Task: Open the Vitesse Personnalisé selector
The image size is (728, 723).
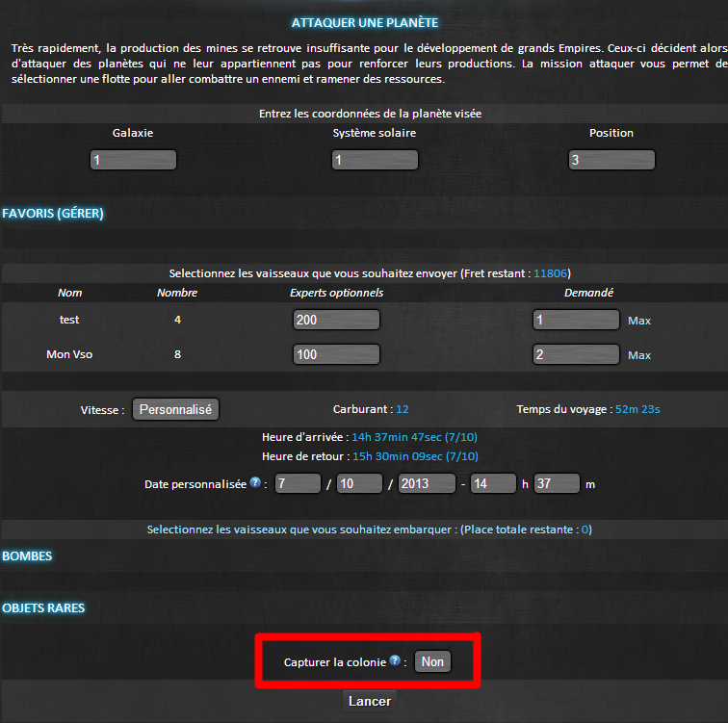Action: 176,409
